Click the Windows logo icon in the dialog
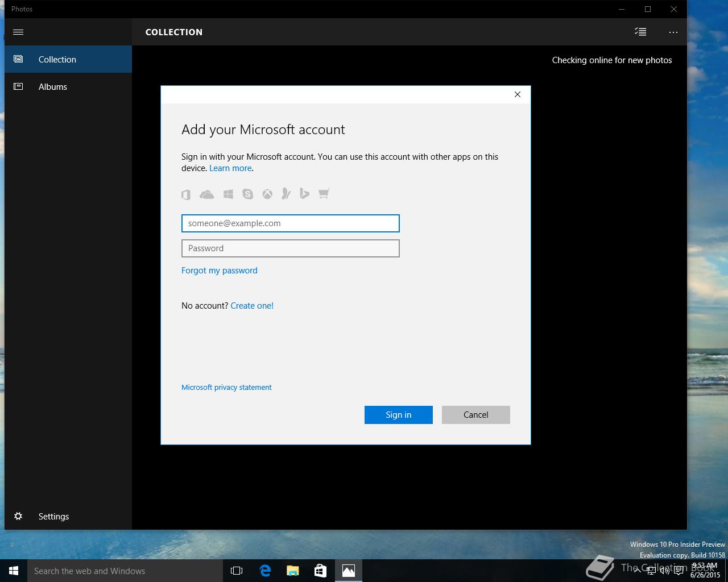This screenshot has width=728, height=582. point(228,194)
